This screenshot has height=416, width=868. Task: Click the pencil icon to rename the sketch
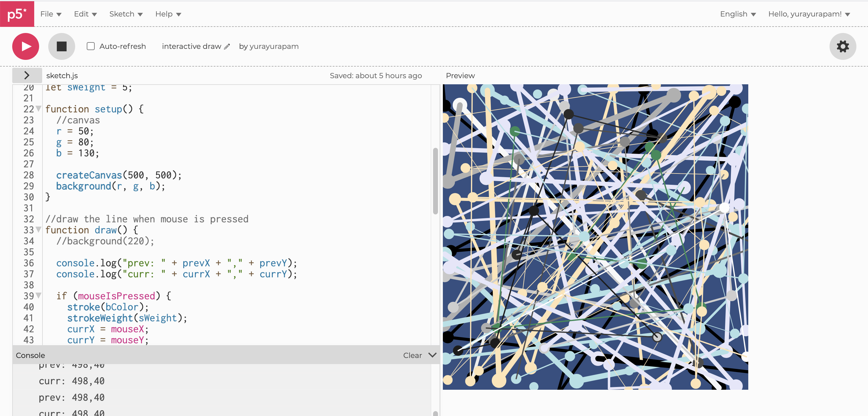tap(226, 46)
